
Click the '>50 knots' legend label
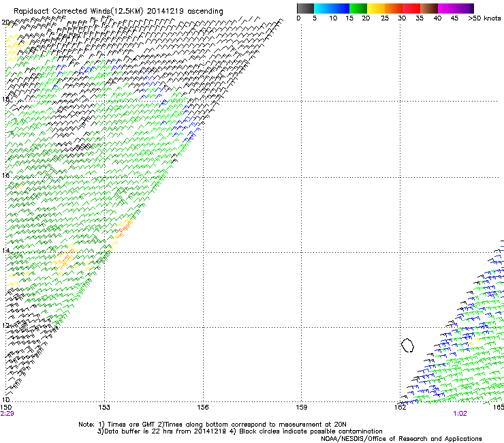click(x=484, y=18)
